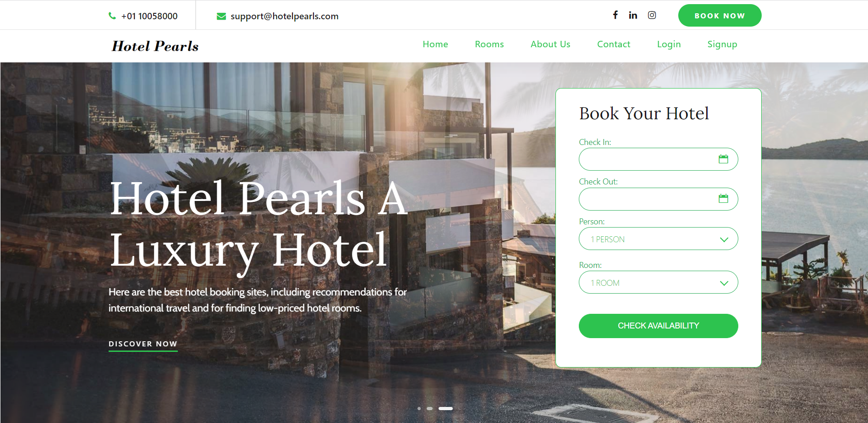Open the Check Out calendar icon
This screenshot has height=423, width=868.
[723, 199]
